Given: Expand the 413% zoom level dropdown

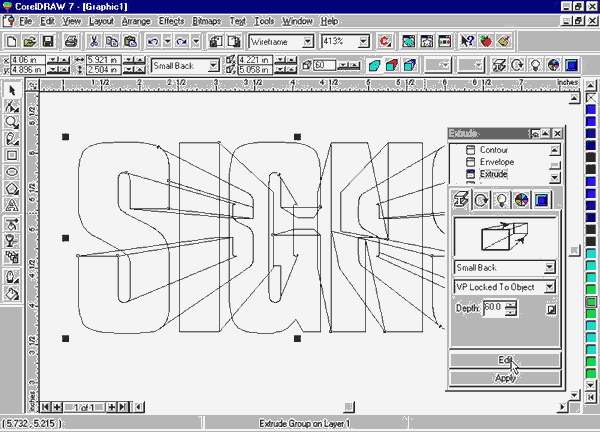Looking at the screenshot, I should point(364,41).
